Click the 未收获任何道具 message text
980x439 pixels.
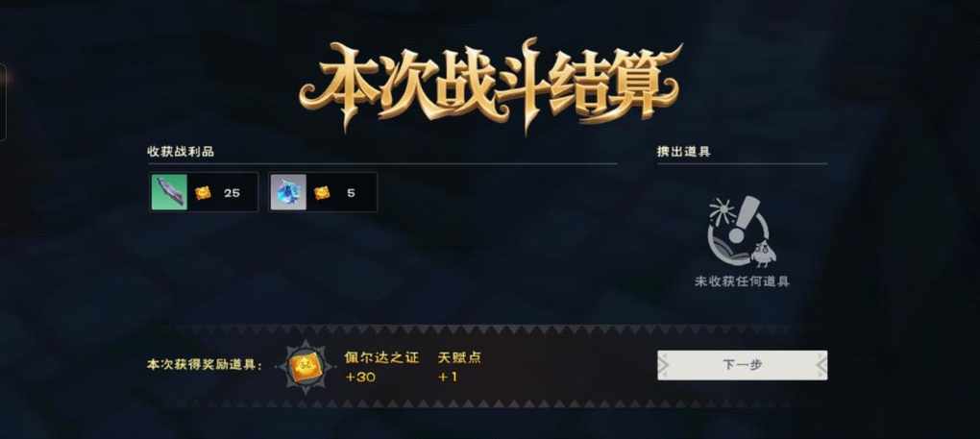742,281
